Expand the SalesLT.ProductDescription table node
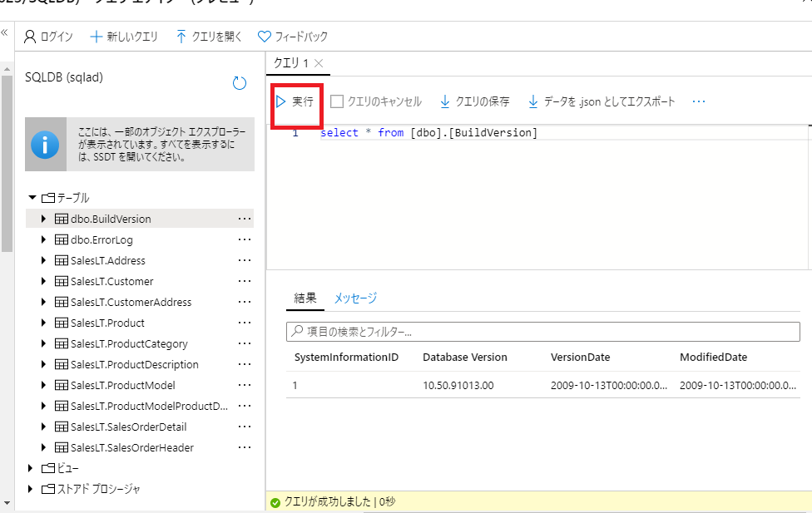 [43, 364]
